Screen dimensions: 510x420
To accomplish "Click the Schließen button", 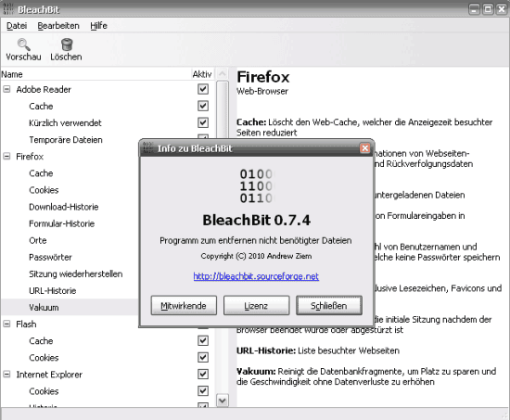I will point(329,305).
